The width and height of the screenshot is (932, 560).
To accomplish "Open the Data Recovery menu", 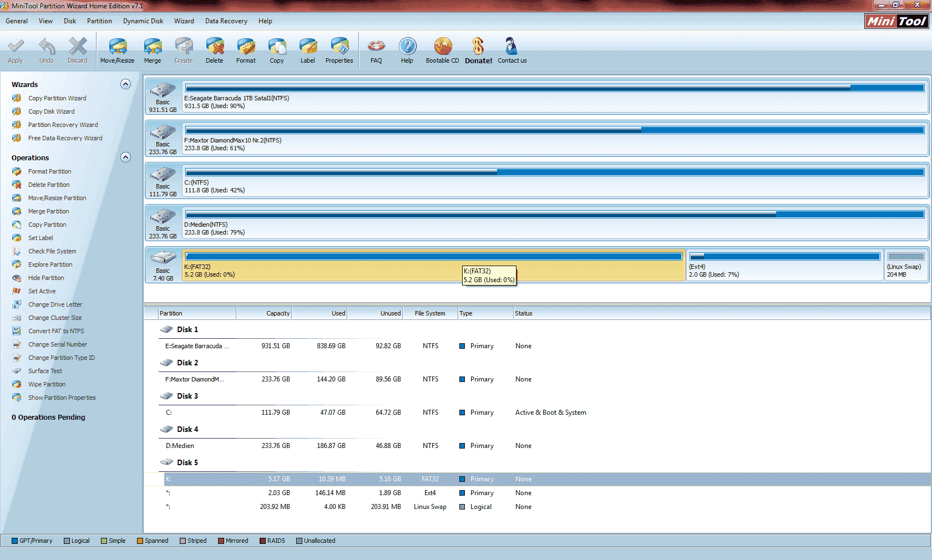I will coord(226,21).
